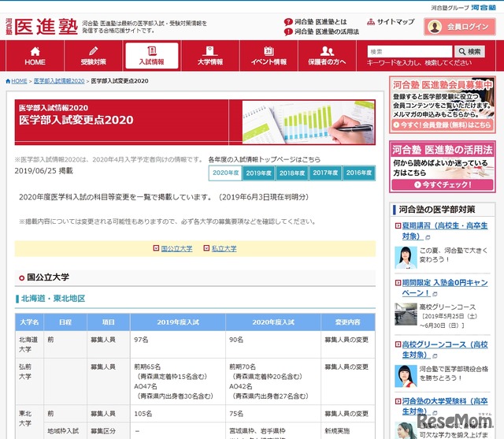Open 夏期講習（高校生・高卒生対象） sidebar link
Screen dimensions: 504x439
coord(445,230)
